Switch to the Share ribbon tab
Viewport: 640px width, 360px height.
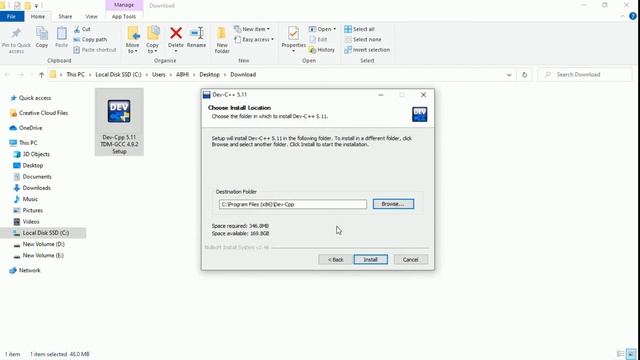coord(65,16)
